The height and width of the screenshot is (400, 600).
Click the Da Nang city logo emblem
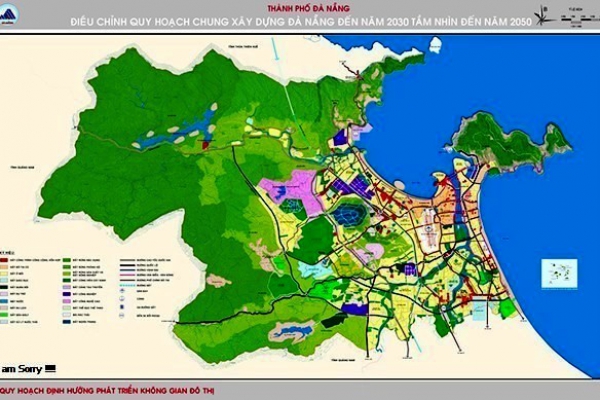[8, 16]
